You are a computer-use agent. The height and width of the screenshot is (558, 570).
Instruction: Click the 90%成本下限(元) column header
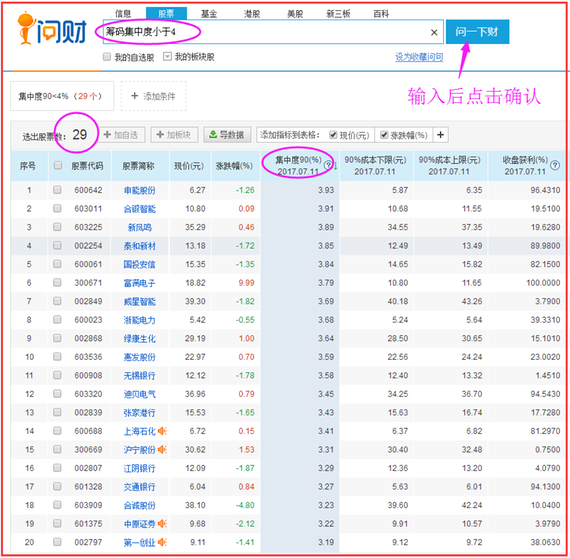[x=375, y=165]
